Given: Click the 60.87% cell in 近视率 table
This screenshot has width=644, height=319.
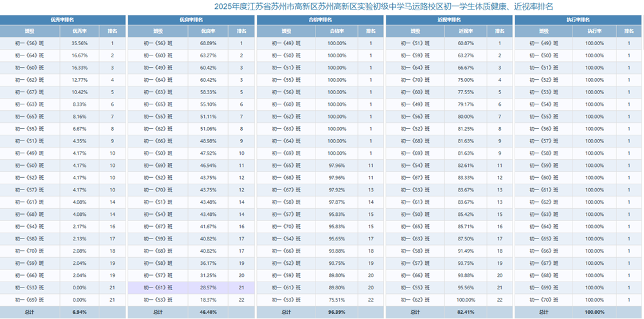Looking at the screenshot, I should (466, 43).
